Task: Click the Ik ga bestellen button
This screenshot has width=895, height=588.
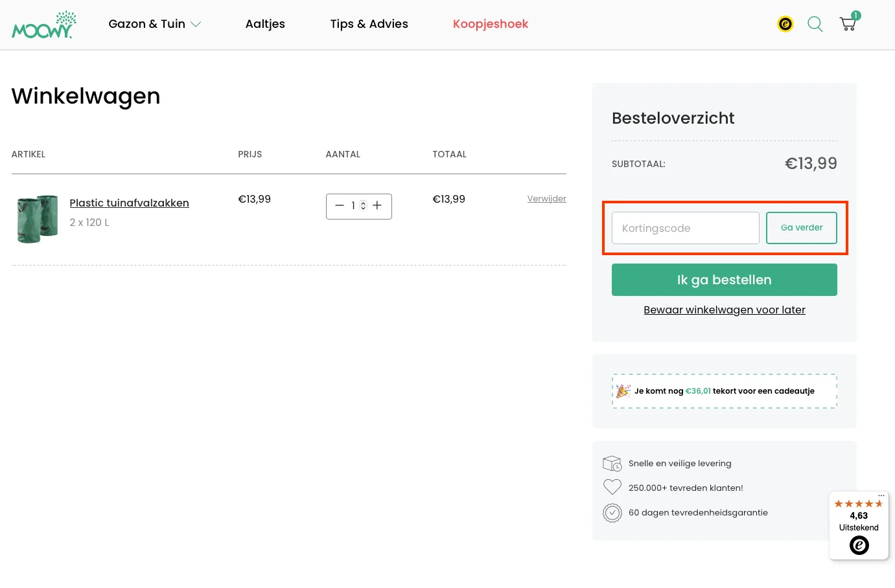Action: (724, 280)
